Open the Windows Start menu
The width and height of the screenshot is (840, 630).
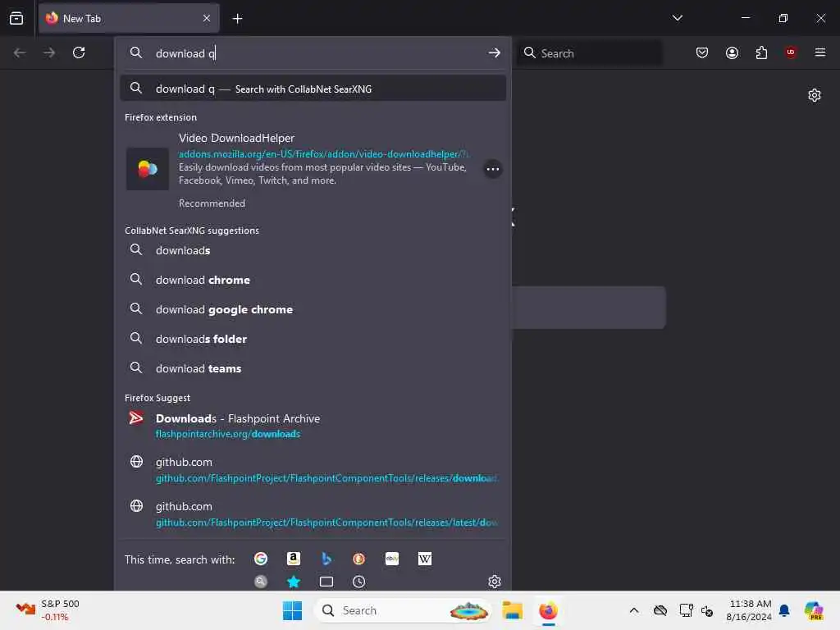click(293, 610)
